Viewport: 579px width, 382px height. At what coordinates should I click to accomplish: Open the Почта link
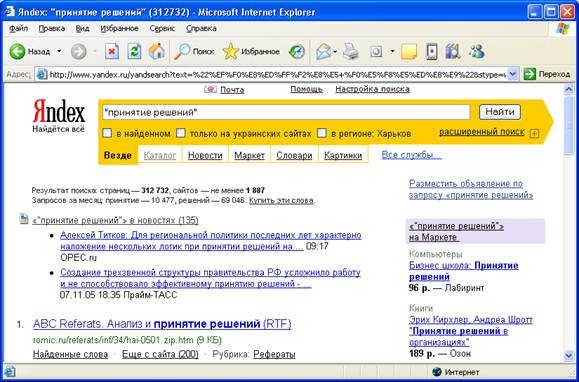(x=232, y=90)
